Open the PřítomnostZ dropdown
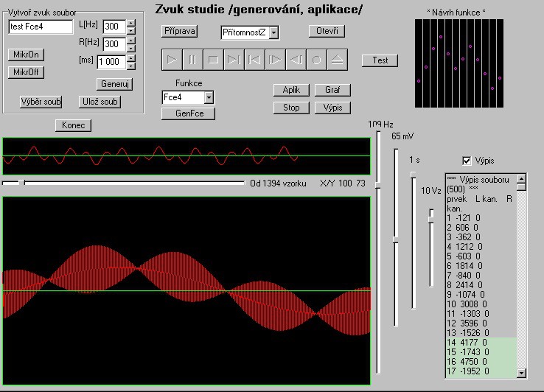 pyautogui.click(x=273, y=32)
